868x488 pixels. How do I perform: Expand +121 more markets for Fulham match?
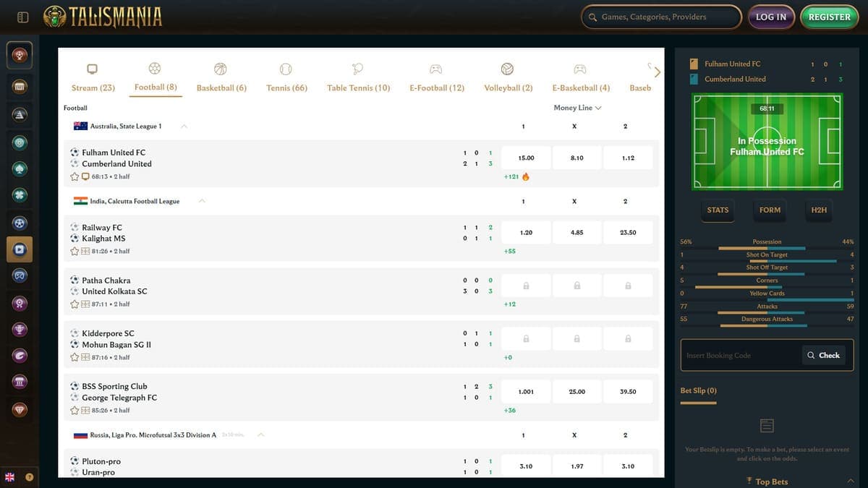pyautogui.click(x=511, y=176)
